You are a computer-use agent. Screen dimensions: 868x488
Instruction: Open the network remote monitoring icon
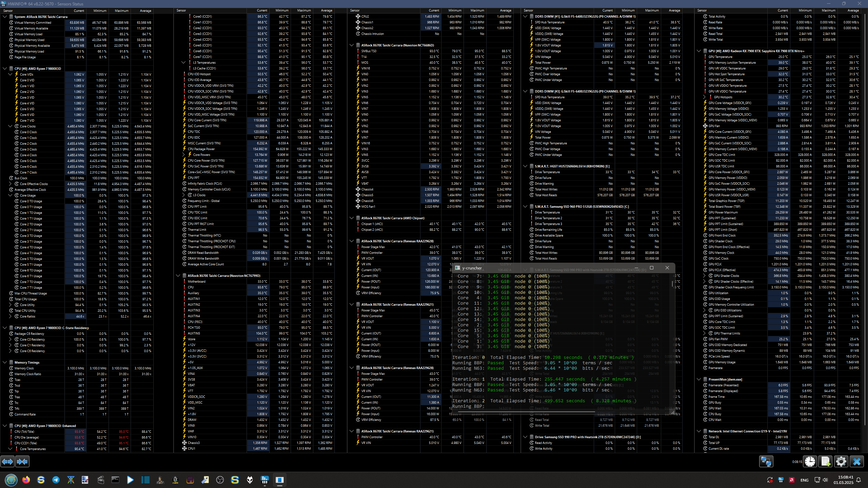766,462
